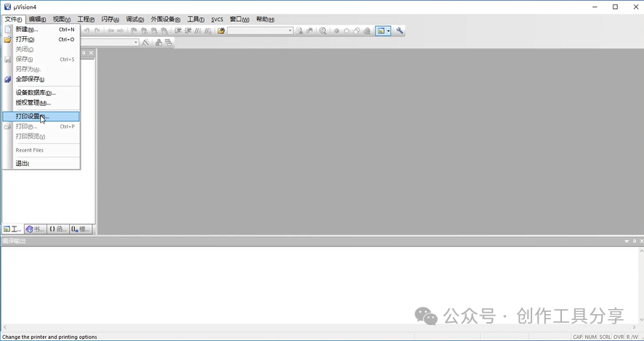This screenshot has width=644, height=341.
Task: Click the window layout toolbar button
Action: pos(380,30)
